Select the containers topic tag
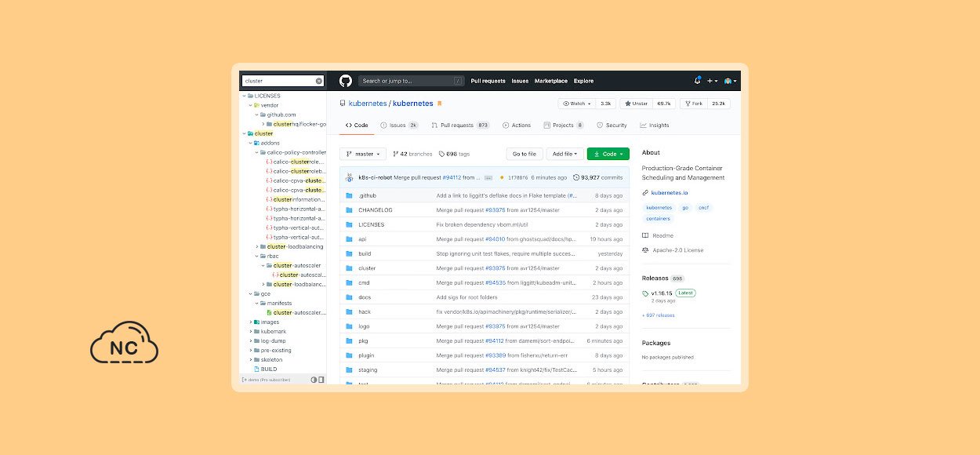The image size is (980, 455). tap(659, 219)
